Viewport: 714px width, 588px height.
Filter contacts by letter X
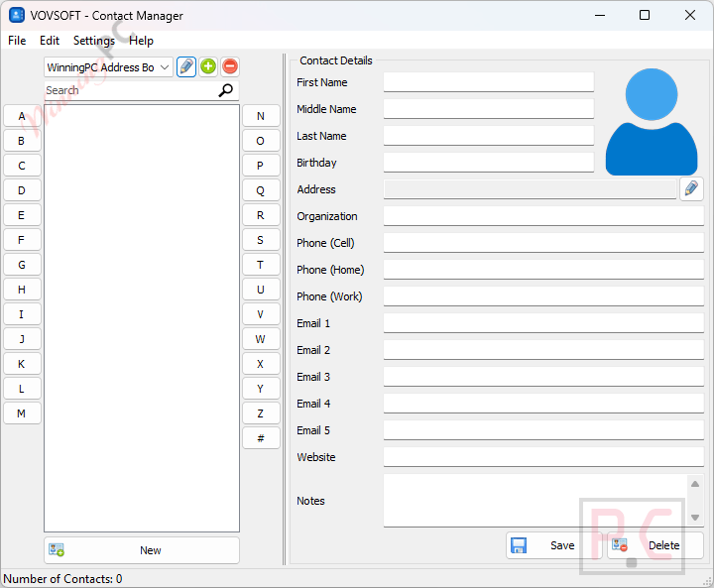pyautogui.click(x=261, y=364)
